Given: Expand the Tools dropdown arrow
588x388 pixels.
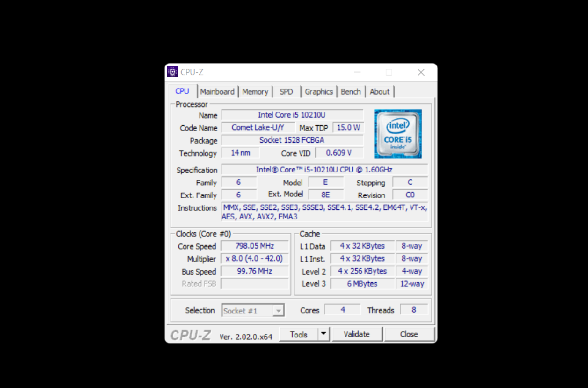Looking at the screenshot, I should [323, 334].
